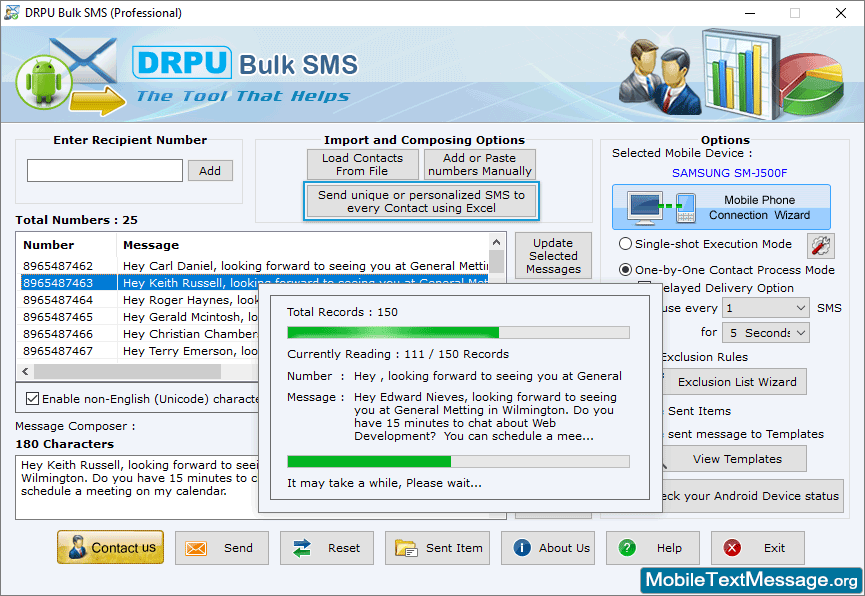Viewport: 865px width, 596px height.
Task: Click Send unique or personalized SMS using Excel
Action: (x=421, y=201)
